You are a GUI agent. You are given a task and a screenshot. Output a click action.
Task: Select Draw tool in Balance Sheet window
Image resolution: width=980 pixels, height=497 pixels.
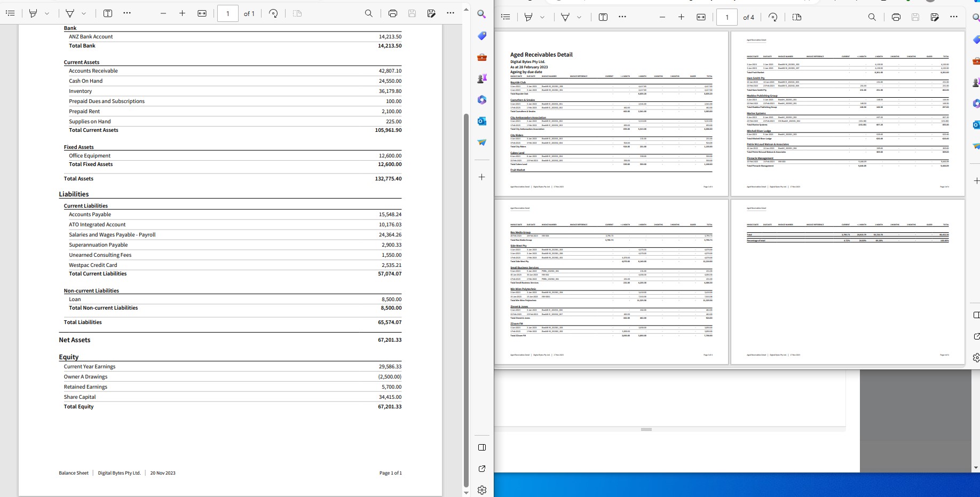click(x=70, y=13)
